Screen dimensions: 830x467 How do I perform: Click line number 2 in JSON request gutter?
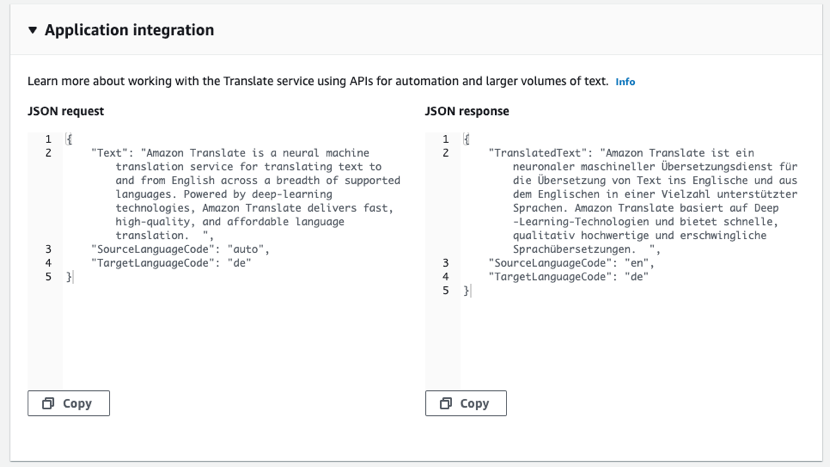point(48,153)
